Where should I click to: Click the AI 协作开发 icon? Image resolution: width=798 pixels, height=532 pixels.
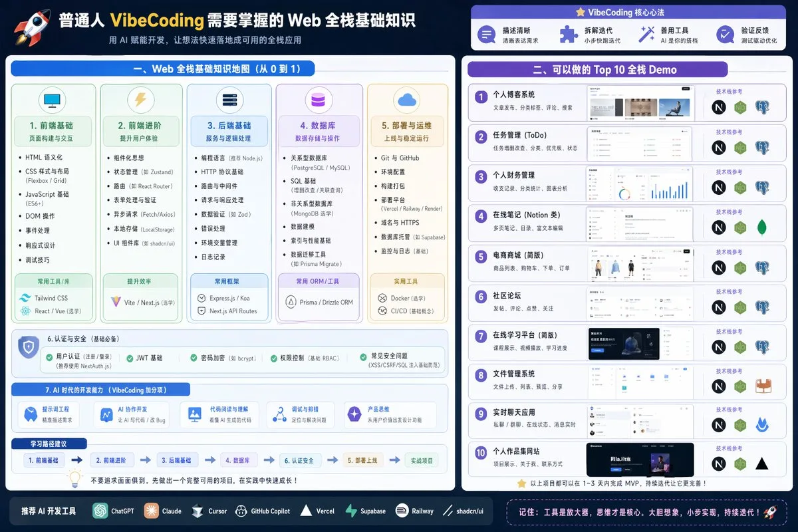pos(106,414)
